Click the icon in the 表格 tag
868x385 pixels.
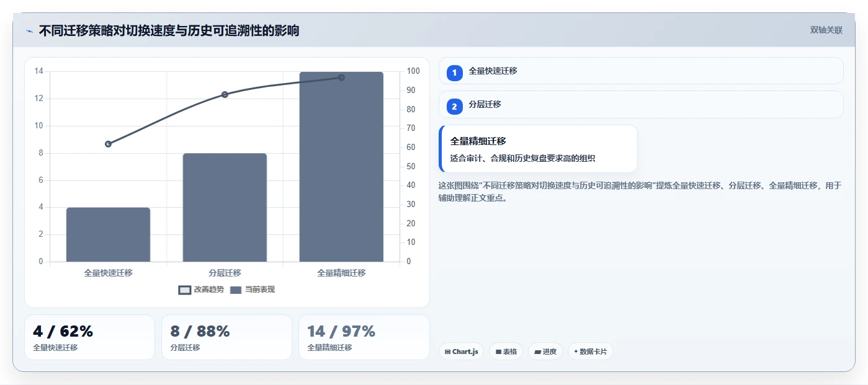(x=498, y=352)
